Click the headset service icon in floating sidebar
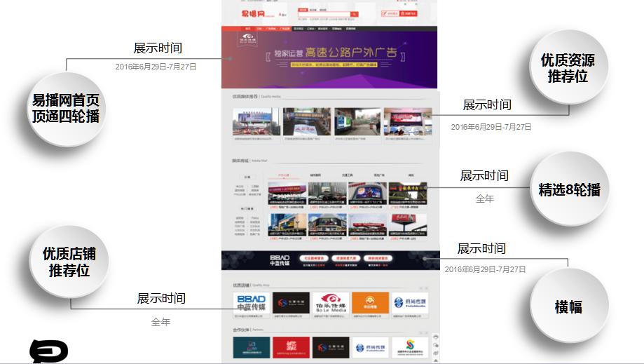 [436, 337]
